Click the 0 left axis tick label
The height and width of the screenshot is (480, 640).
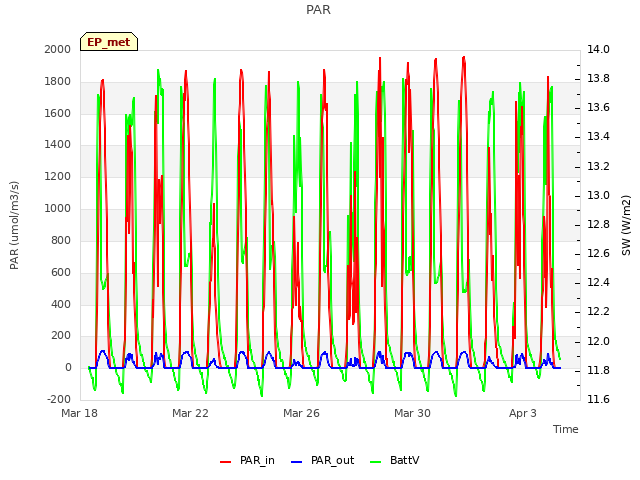tap(68, 367)
